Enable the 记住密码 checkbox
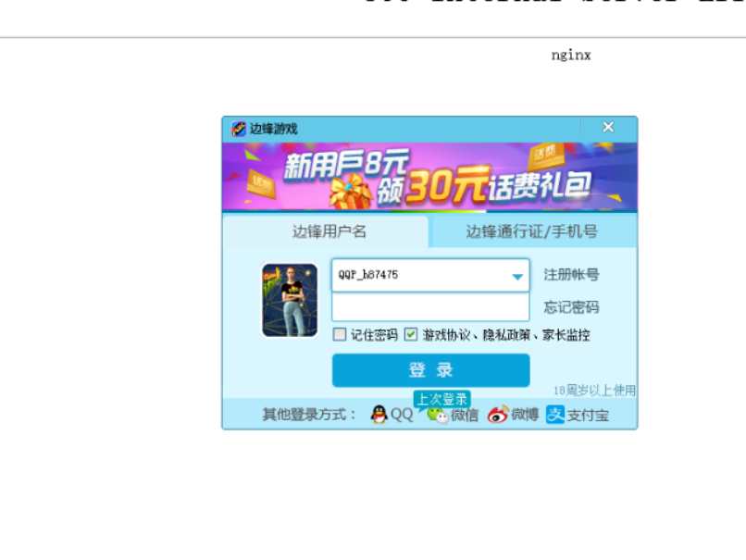Viewport: 746px width, 560px height. [340, 334]
